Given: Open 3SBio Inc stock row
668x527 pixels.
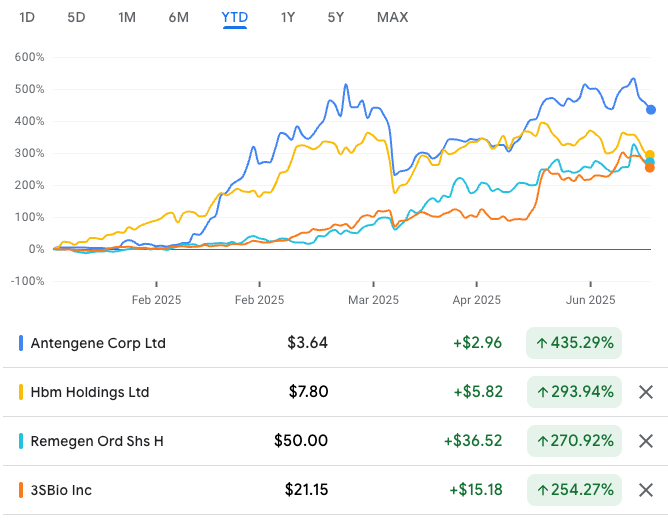Looking at the screenshot, I should coord(334,490).
